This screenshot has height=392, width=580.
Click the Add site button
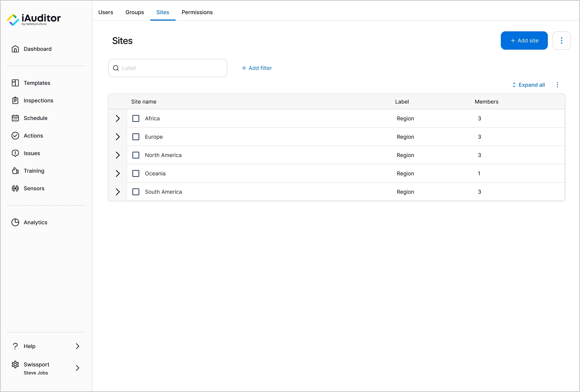point(524,41)
